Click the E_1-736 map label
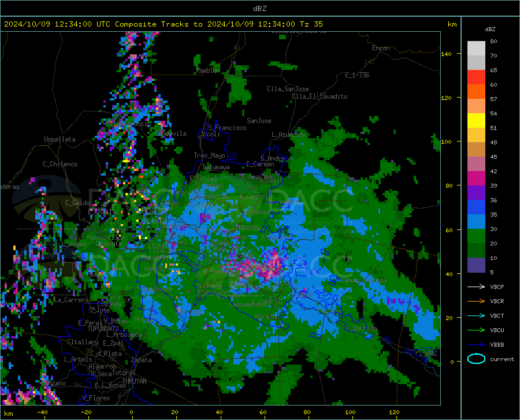Screen dimensions: 520x420 [357, 75]
